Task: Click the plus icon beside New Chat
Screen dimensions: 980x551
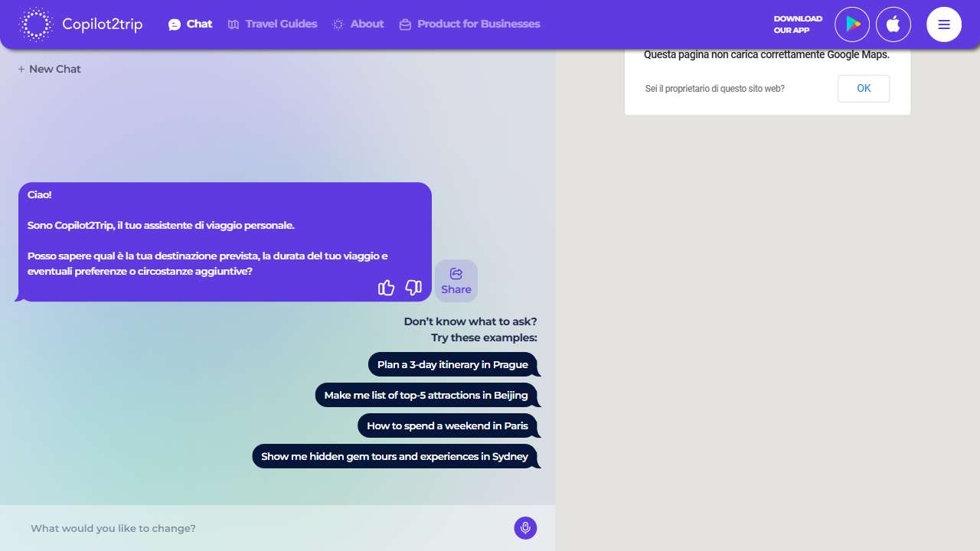Action: 21,69
